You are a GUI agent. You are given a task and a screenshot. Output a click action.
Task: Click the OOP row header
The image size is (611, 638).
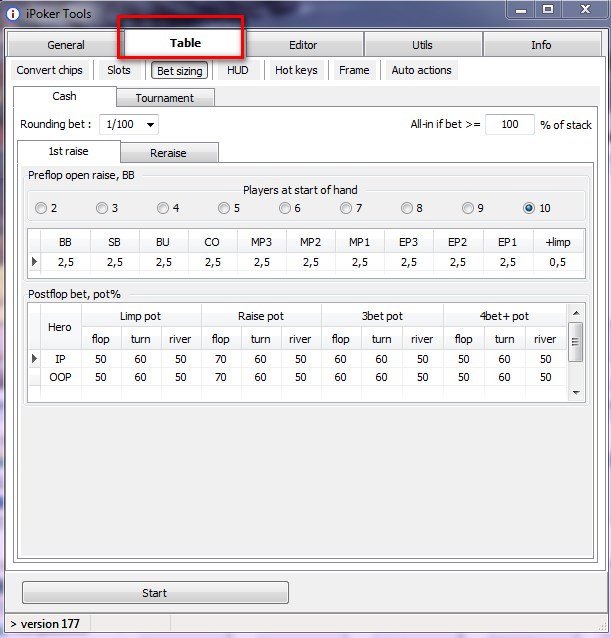click(x=60, y=377)
